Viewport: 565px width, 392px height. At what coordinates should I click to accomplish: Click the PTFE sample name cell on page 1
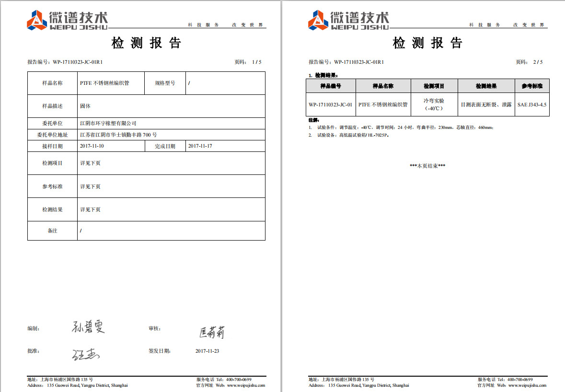104,83
